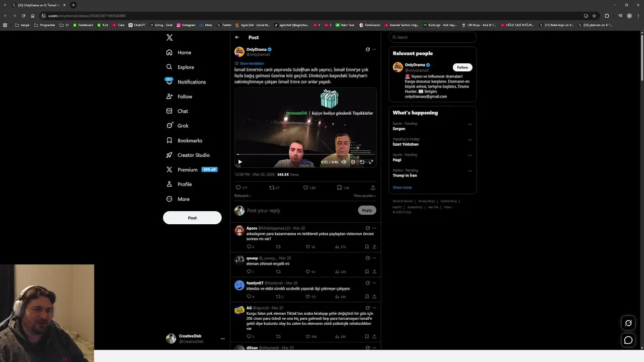This screenshot has height=362, width=644.
Task: Click View quotes link
Action: pos(365,196)
